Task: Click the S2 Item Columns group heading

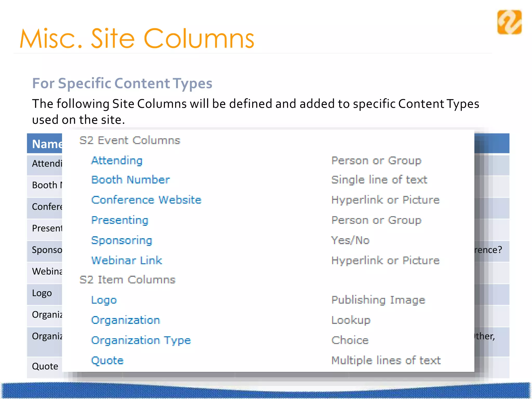Action: click(127, 280)
